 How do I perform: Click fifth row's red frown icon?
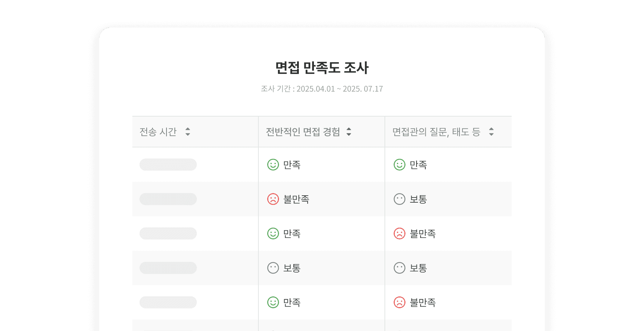(400, 302)
